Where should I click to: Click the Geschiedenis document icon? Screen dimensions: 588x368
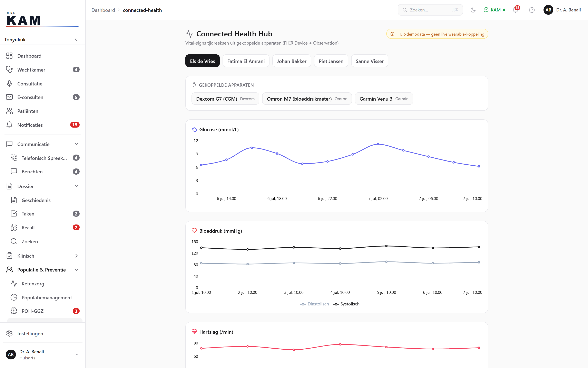point(14,200)
